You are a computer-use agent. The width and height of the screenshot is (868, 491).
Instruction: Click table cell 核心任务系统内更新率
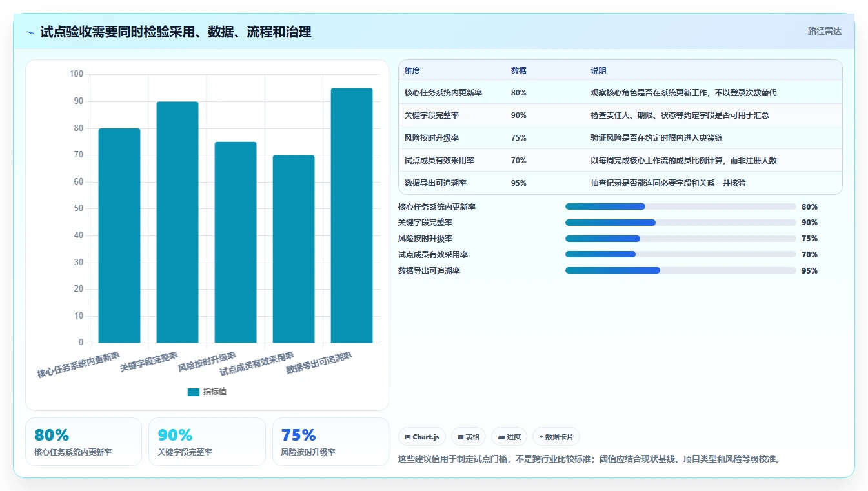coord(443,93)
